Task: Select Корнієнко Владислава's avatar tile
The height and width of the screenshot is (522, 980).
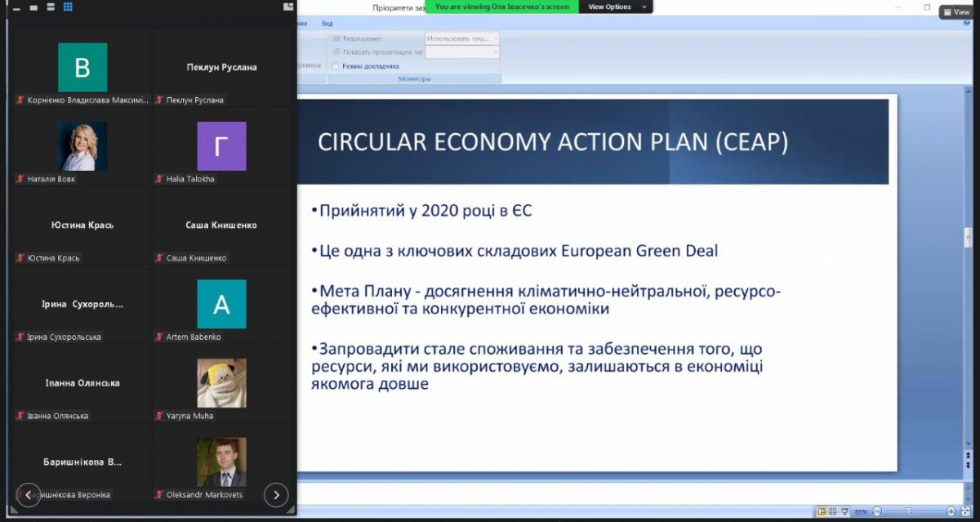Action: (82, 67)
